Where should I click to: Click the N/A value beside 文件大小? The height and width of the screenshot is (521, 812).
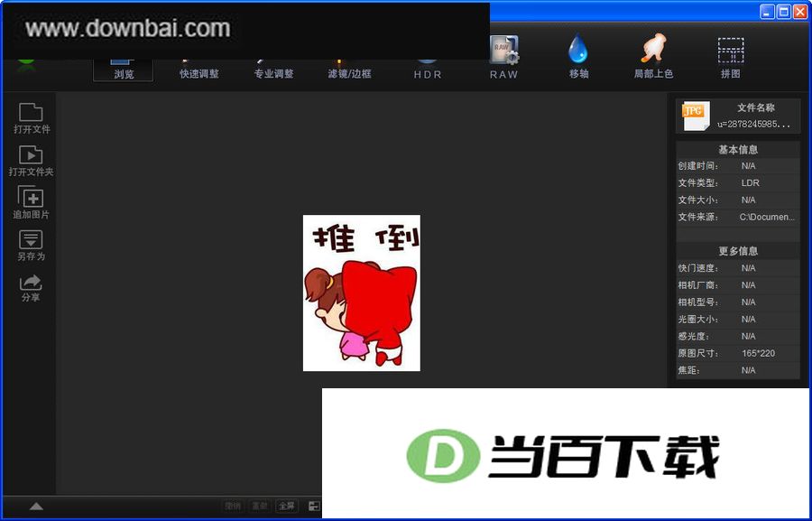coord(748,200)
